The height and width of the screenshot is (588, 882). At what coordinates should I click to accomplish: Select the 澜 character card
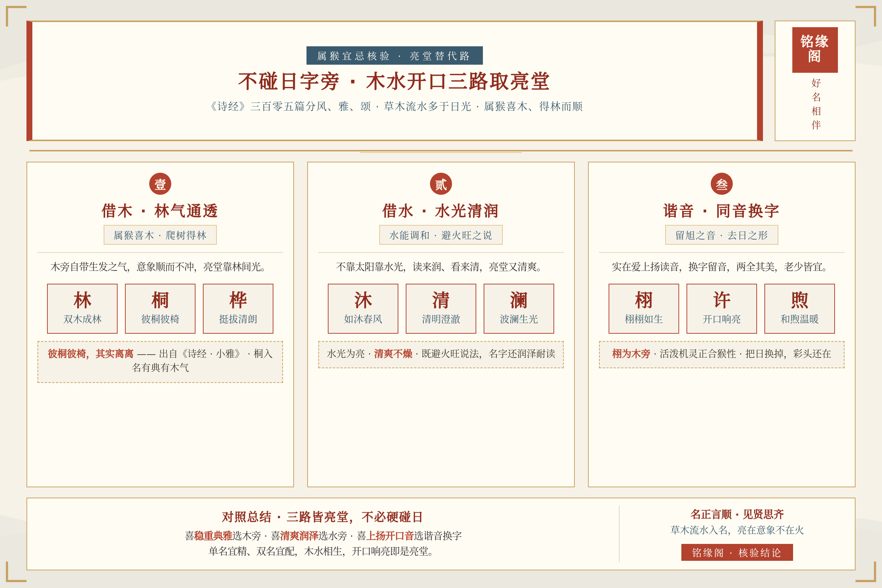click(x=519, y=308)
